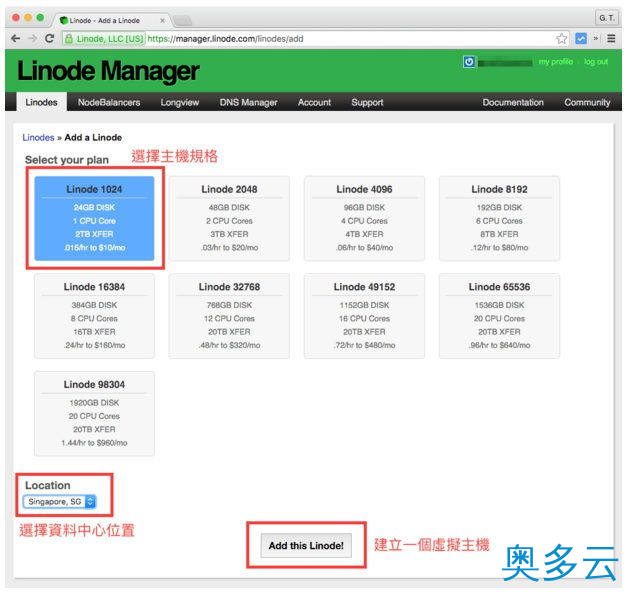This screenshot has width=629, height=592.
Task: Open the Linodes tab
Action: [x=41, y=102]
